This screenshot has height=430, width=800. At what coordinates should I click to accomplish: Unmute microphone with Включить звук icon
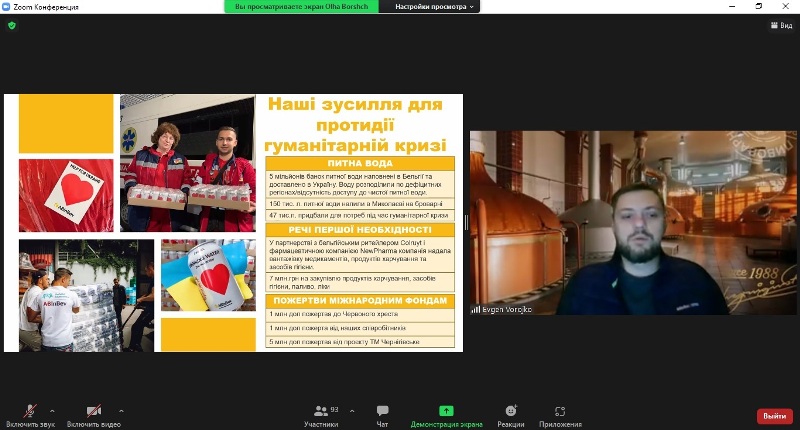(x=30, y=411)
